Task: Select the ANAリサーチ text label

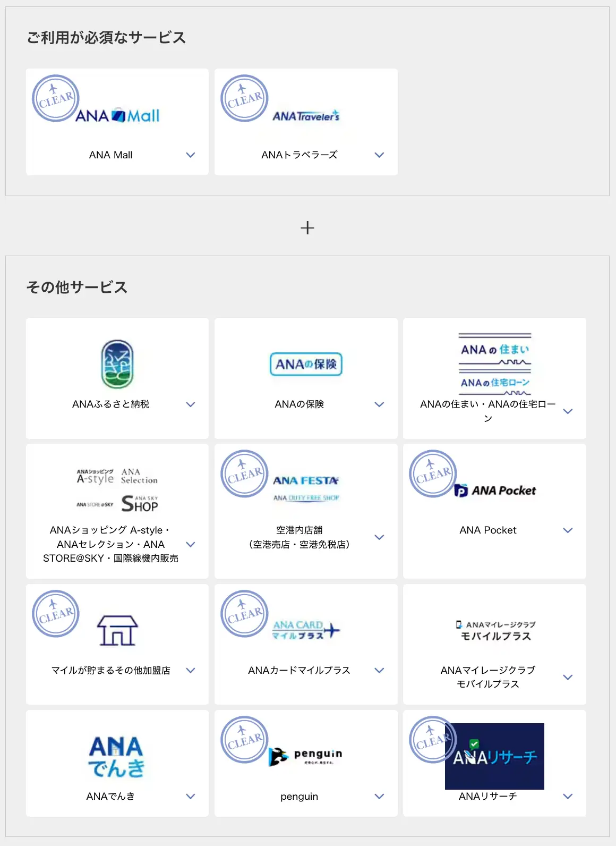Action: point(488,797)
